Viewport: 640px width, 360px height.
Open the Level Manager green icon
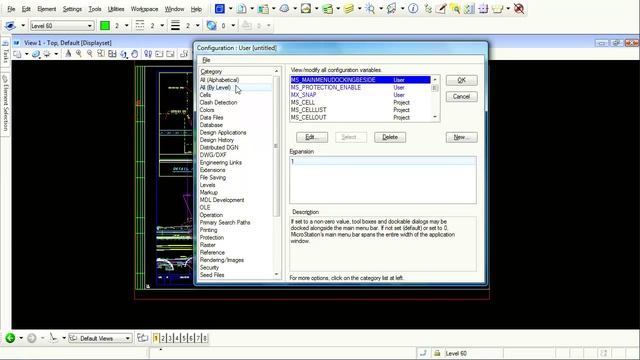pos(327,9)
